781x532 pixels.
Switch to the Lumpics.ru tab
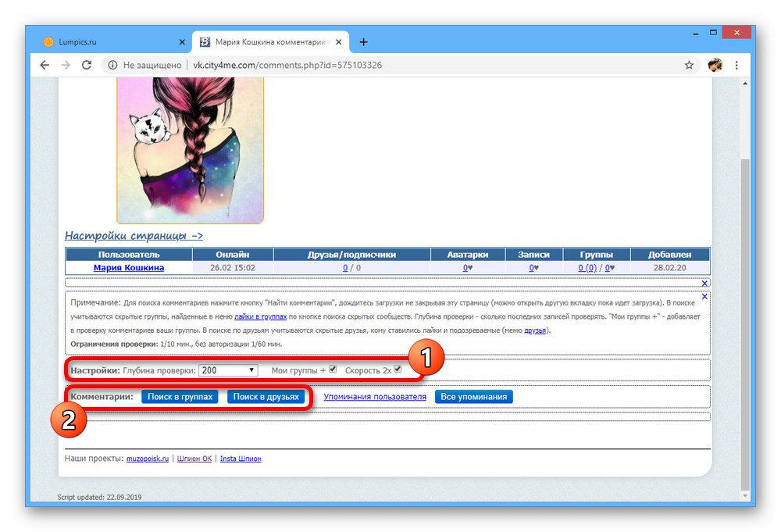click(x=113, y=42)
